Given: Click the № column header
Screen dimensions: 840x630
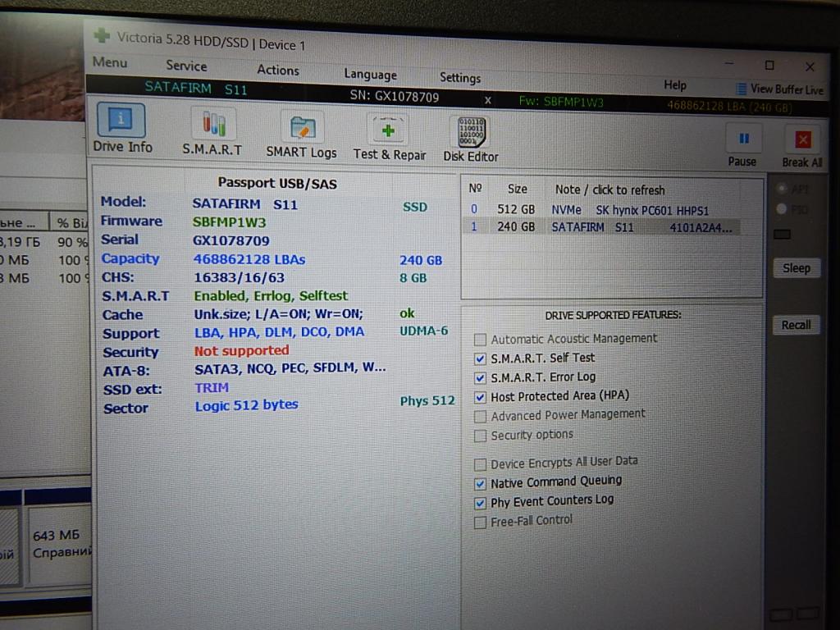Looking at the screenshot, I should click(475, 188).
